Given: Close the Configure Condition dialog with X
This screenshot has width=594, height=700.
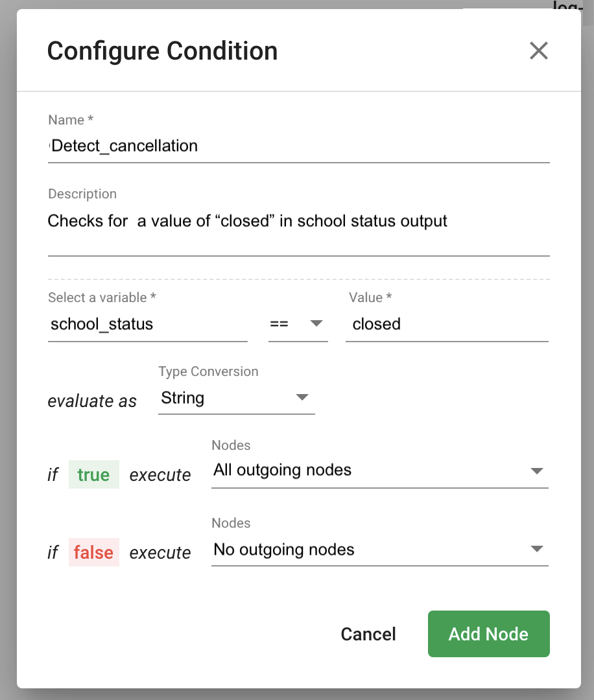Looking at the screenshot, I should 538,51.
